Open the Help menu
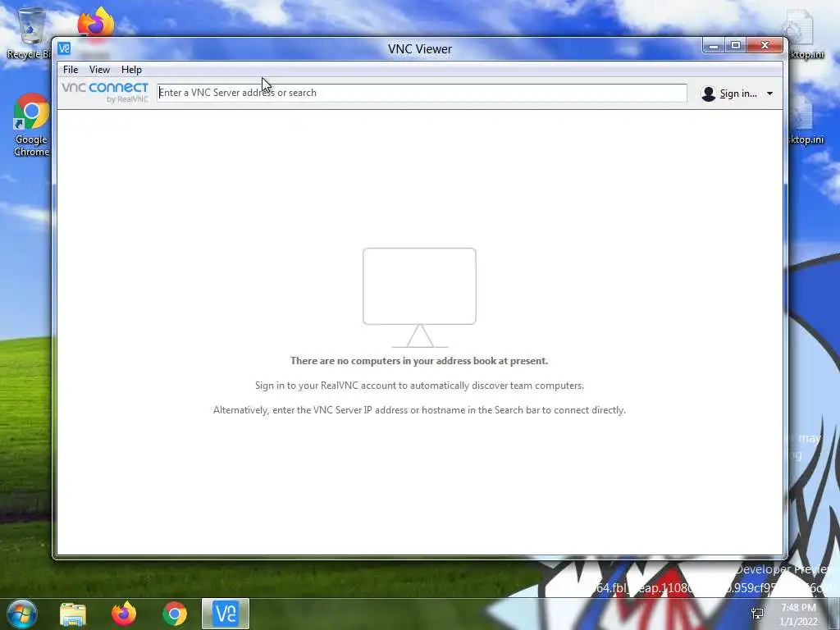Viewport: 840px width, 630px height. point(131,70)
